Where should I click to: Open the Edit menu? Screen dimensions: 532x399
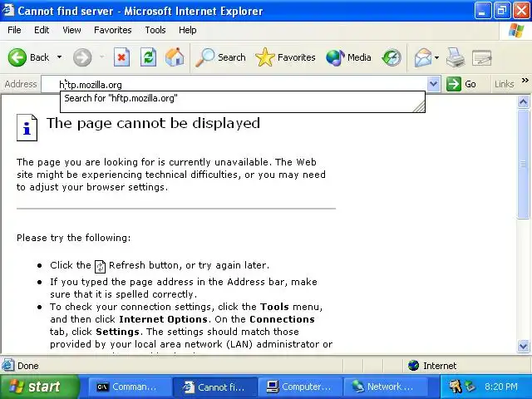pyautogui.click(x=42, y=30)
